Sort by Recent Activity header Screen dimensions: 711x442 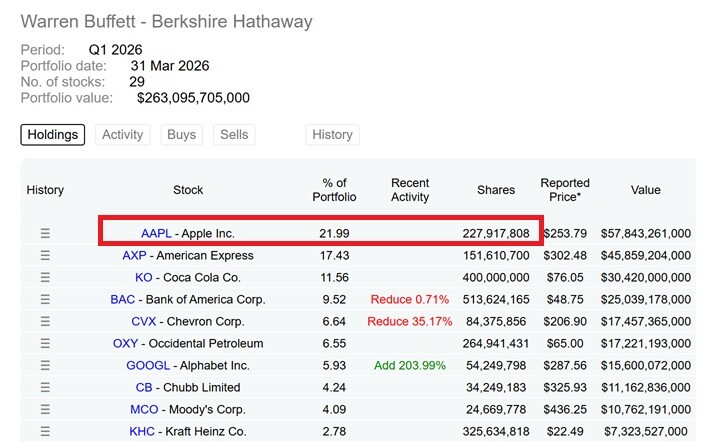pos(410,190)
